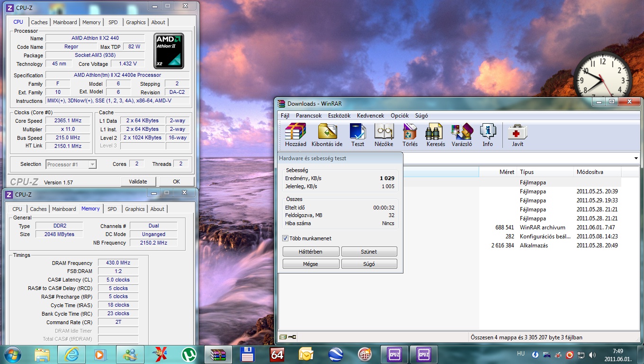The height and width of the screenshot is (364, 644).
Task: Open the uTorrent taskbar icon
Action: (189, 355)
